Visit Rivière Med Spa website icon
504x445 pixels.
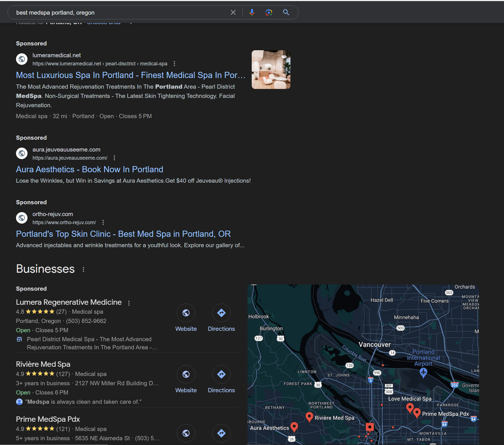[x=186, y=374]
